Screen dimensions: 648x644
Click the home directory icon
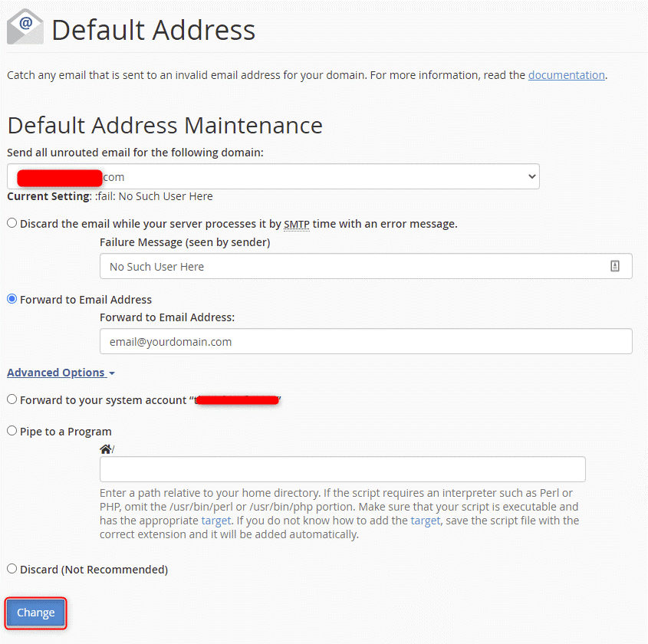(x=105, y=449)
